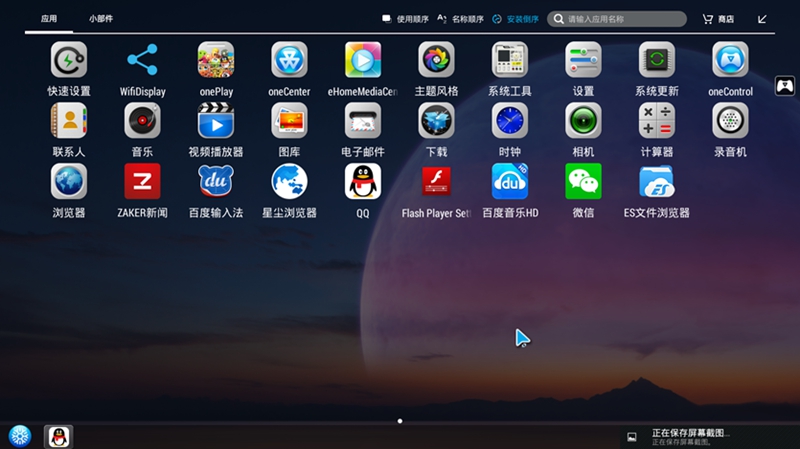Open the 设置 settings app
This screenshot has width=800, height=449.
coord(583,60)
